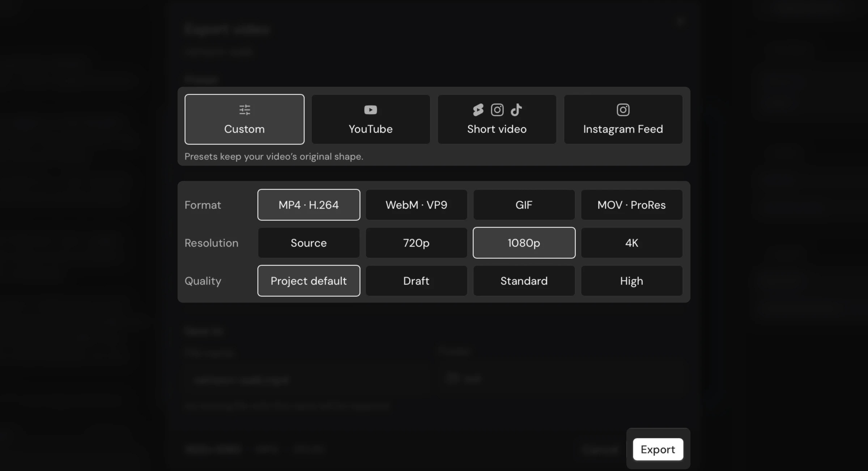Set format to MP4 · H.264
The image size is (868, 471).
click(309, 205)
